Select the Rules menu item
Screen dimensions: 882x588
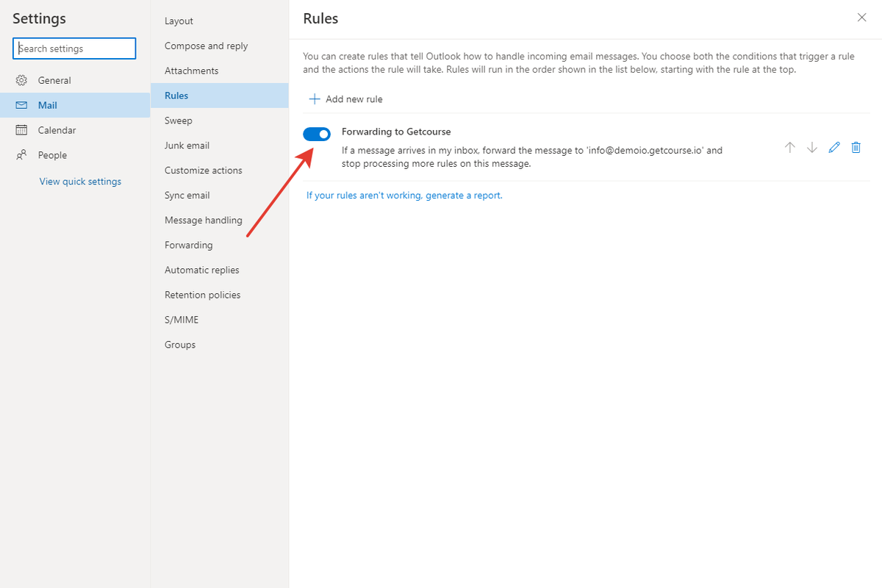[220, 96]
